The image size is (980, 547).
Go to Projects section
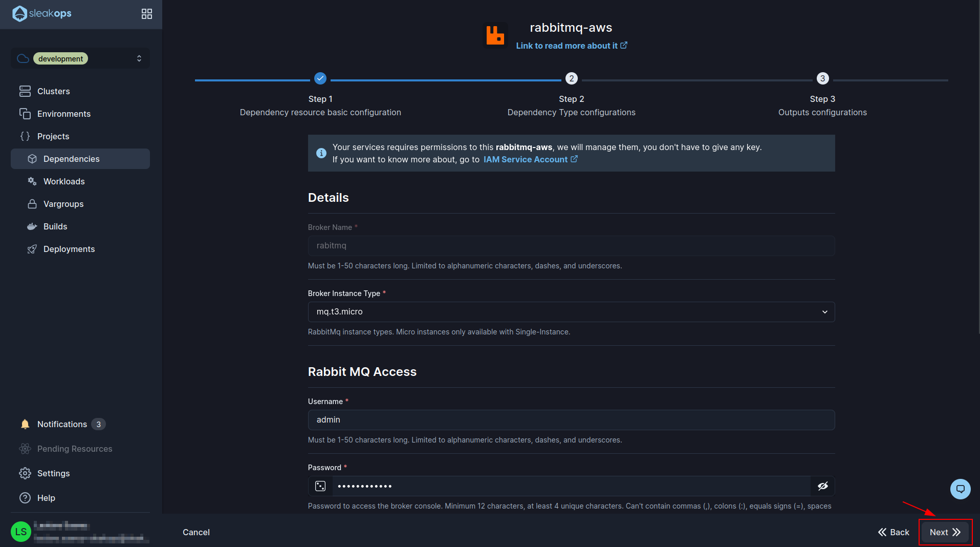click(80, 136)
